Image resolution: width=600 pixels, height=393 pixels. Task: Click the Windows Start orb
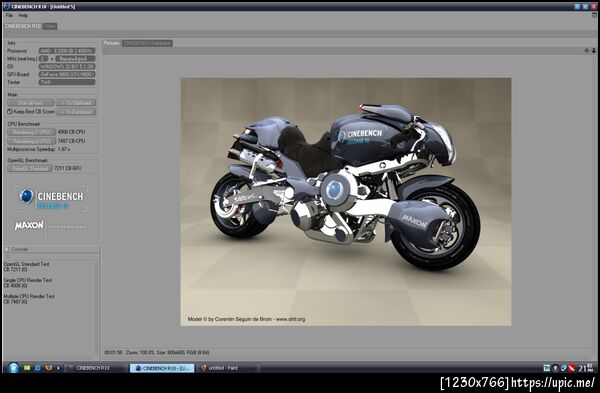(13, 368)
